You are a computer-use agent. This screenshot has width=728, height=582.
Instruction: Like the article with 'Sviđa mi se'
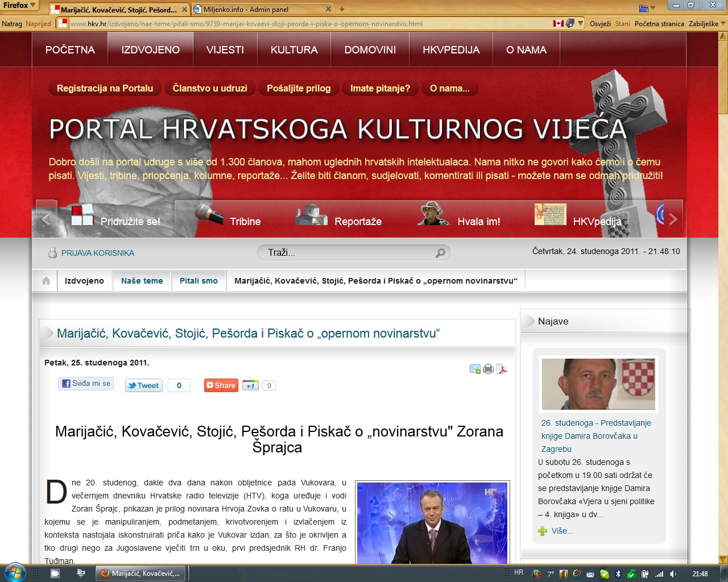tap(86, 384)
